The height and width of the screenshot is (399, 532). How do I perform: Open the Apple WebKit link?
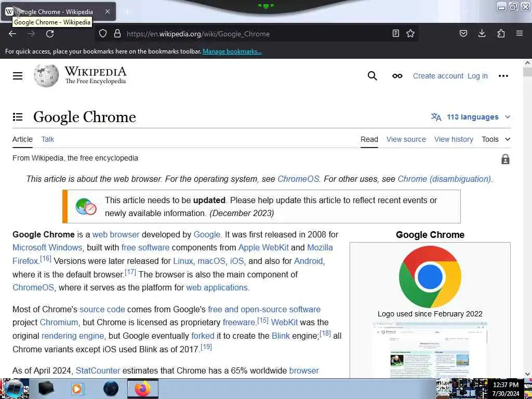[263, 247]
